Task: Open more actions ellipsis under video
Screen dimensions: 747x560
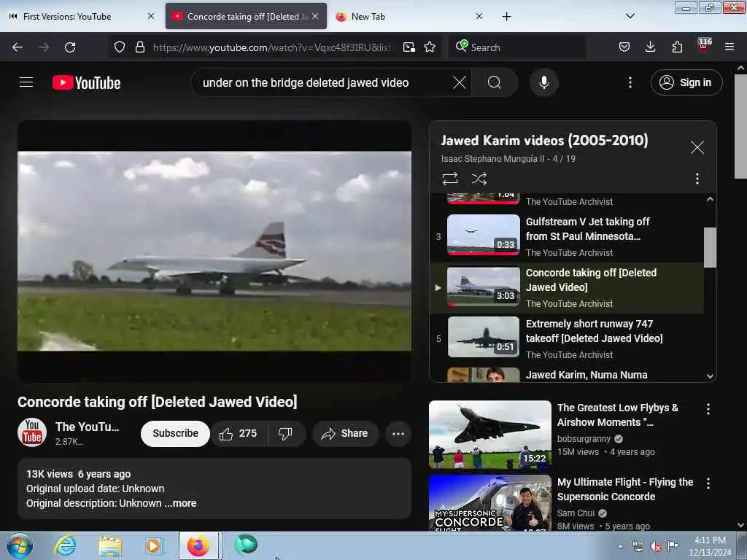Action: (x=398, y=433)
